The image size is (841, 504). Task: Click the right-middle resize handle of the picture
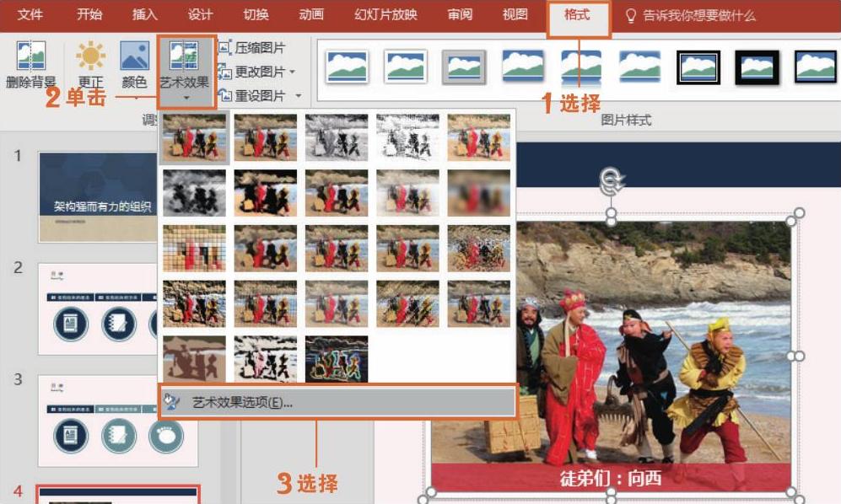[x=791, y=356]
